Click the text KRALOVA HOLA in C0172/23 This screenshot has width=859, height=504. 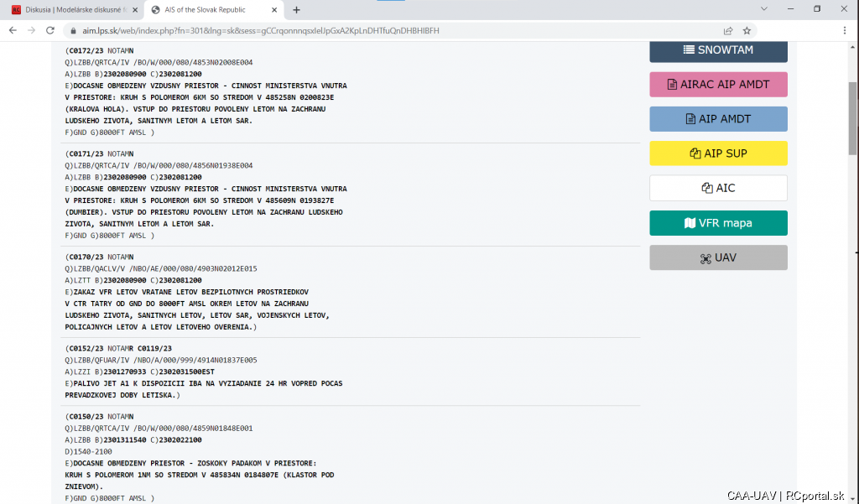click(x=97, y=109)
